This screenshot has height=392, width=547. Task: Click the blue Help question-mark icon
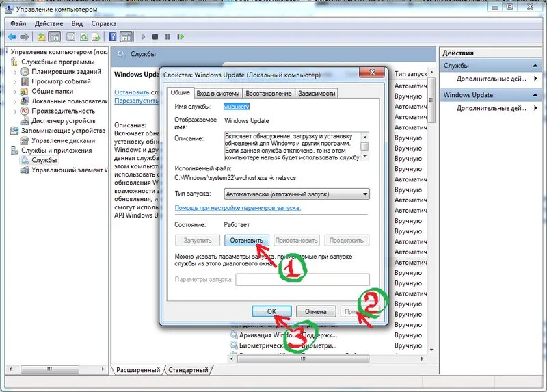coord(113,37)
